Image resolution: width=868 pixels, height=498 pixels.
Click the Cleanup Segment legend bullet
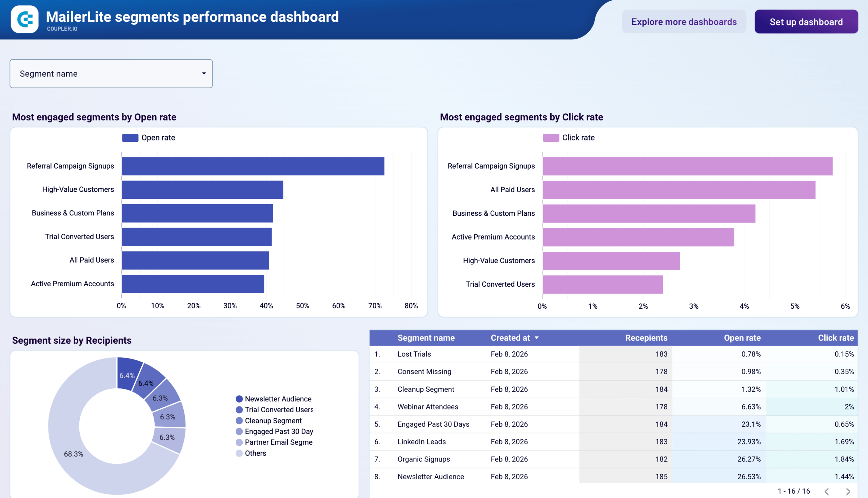click(239, 421)
